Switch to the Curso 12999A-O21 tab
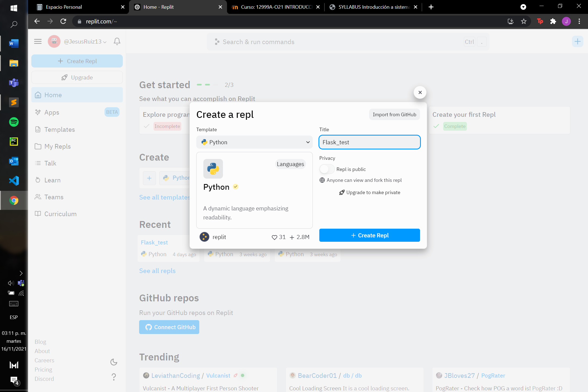The width and height of the screenshot is (588, 392). point(275,7)
